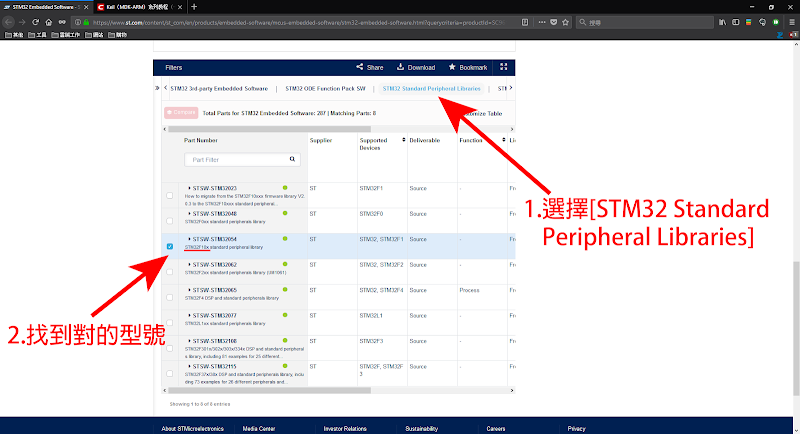Viewport: 800px width, 434px height.
Task: Sort by the Function column arrows
Action: pyautogui.click(x=504, y=140)
